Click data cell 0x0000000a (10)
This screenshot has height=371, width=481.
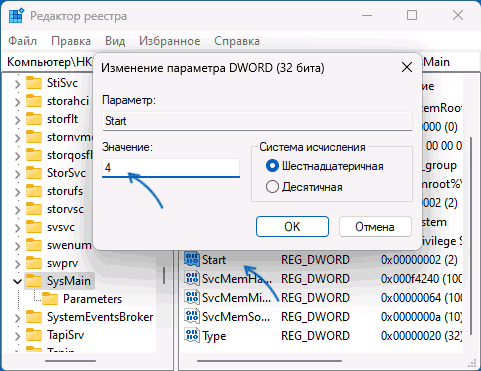(x=421, y=317)
